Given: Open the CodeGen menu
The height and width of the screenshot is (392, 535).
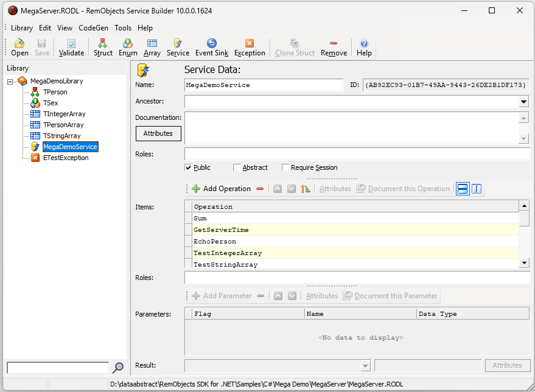Looking at the screenshot, I should coord(93,28).
